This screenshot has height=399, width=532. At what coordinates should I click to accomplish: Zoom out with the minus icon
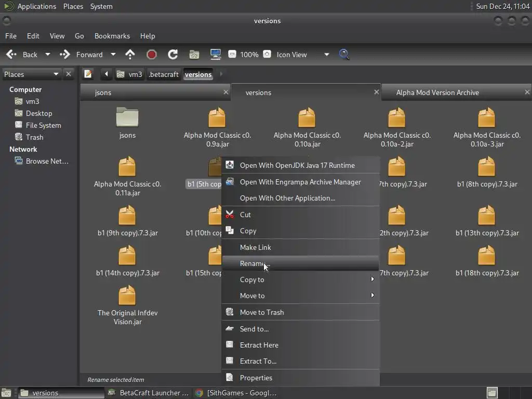point(232,55)
